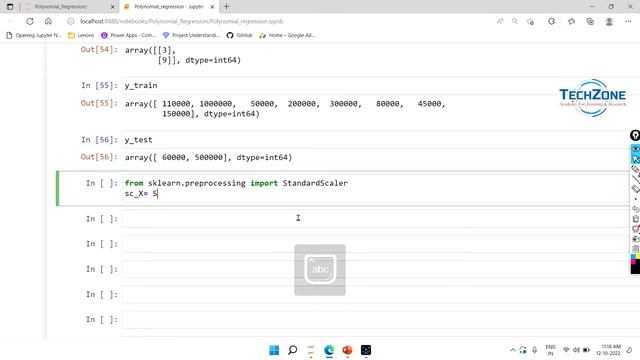640x360 pixels.
Task: Pick the black color swatch in annotation toolbar
Action: click(635, 269)
